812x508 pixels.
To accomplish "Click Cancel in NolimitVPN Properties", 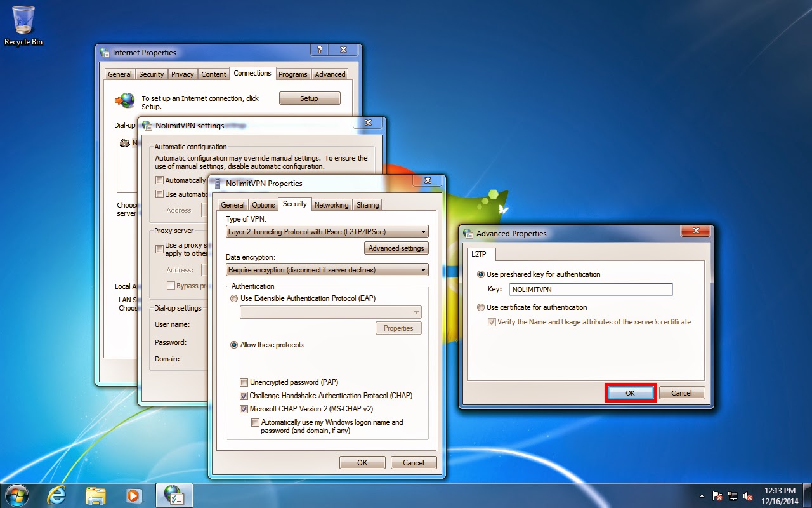I will 414,463.
